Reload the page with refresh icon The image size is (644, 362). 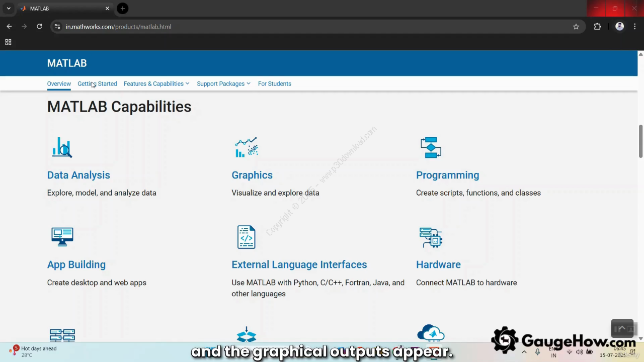39,27
